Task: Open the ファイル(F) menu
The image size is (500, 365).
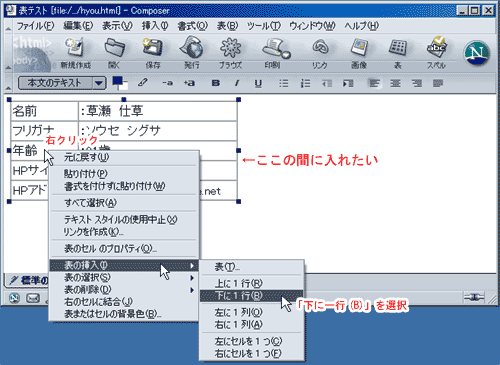Action: click(35, 26)
